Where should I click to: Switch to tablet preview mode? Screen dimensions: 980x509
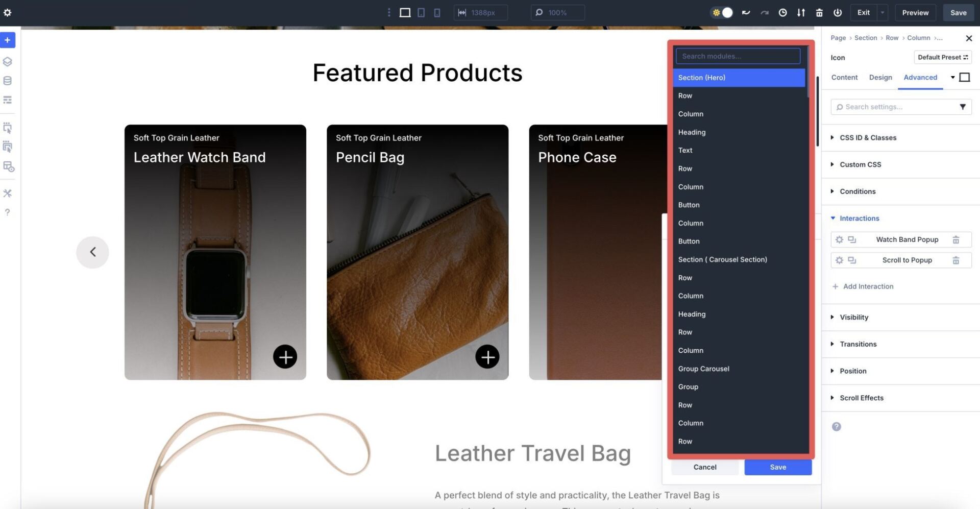click(421, 12)
